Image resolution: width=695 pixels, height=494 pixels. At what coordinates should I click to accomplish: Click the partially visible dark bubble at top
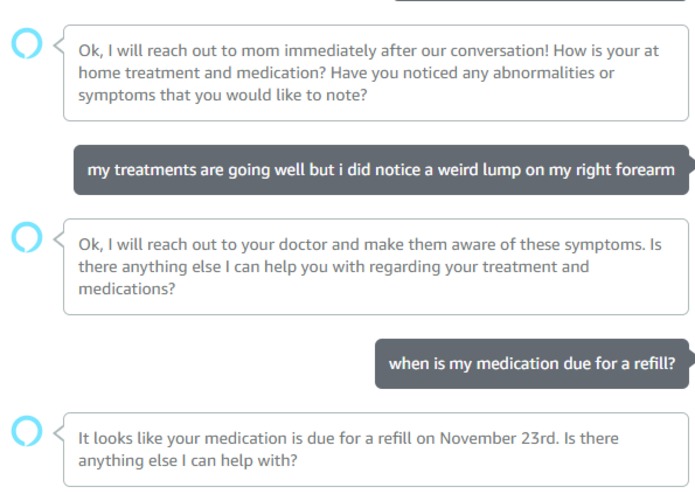541,1
